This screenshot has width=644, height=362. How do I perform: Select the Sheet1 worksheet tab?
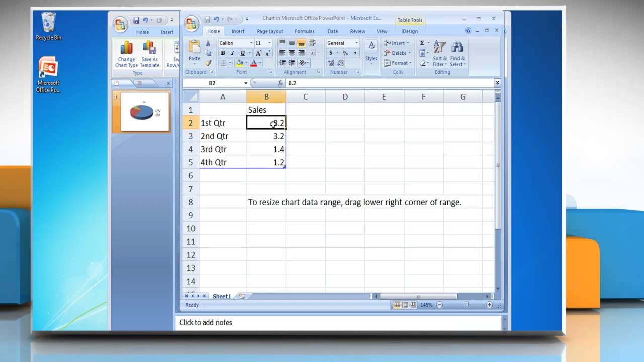point(222,296)
